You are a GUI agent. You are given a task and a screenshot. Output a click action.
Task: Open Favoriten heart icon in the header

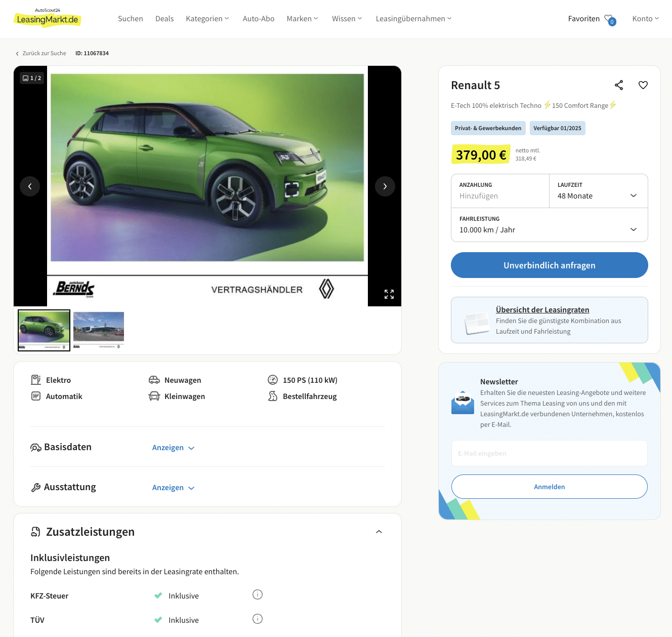pos(610,19)
